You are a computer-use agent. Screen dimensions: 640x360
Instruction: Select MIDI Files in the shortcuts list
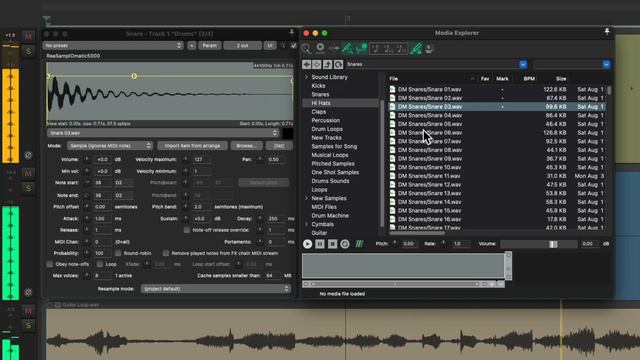pyautogui.click(x=324, y=207)
